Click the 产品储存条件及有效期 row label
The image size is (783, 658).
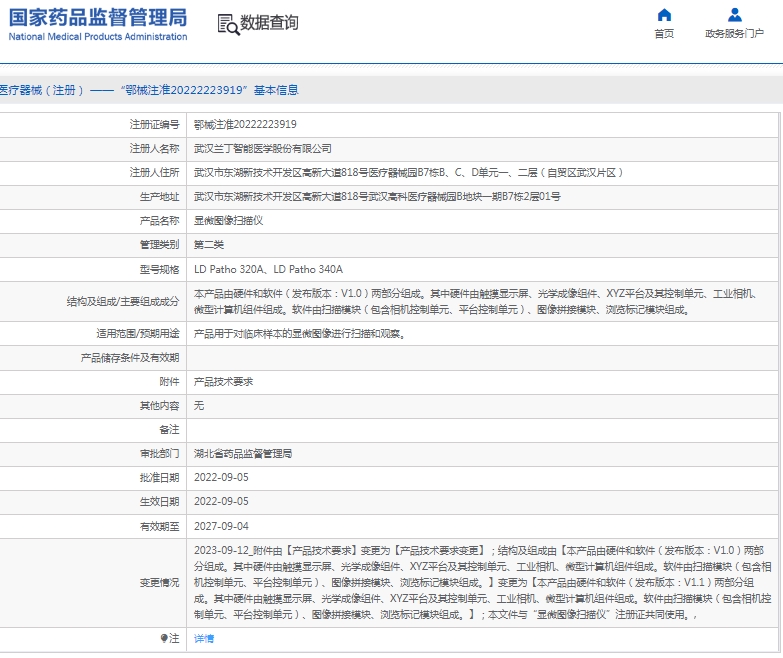[x=130, y=358]
